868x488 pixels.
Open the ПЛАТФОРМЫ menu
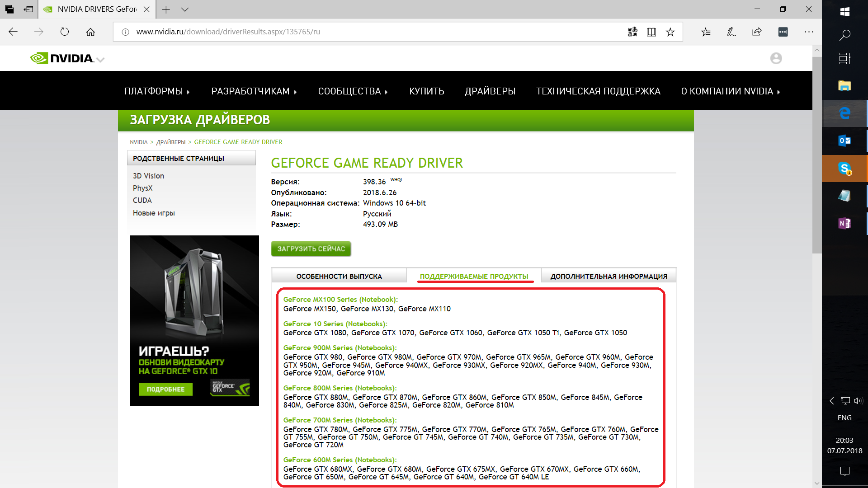(157, 91)
